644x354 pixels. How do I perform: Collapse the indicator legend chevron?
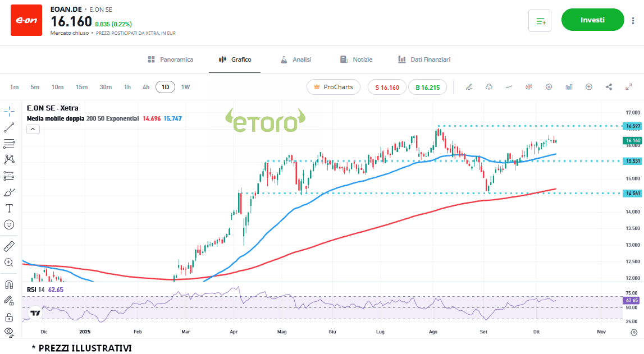click(x=33, y=129)
